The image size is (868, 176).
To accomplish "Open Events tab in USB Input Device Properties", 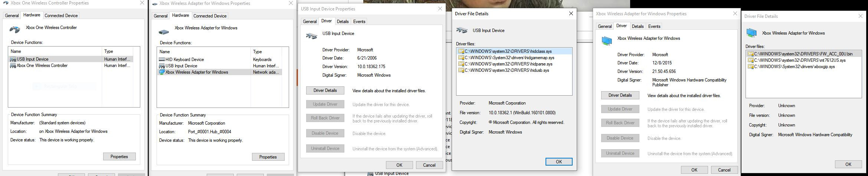I will [x=359, y=21].
